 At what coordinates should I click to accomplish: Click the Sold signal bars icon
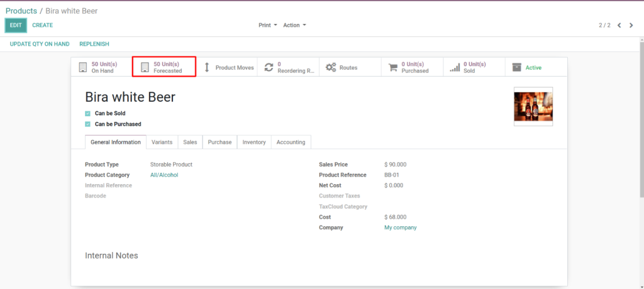455,68
